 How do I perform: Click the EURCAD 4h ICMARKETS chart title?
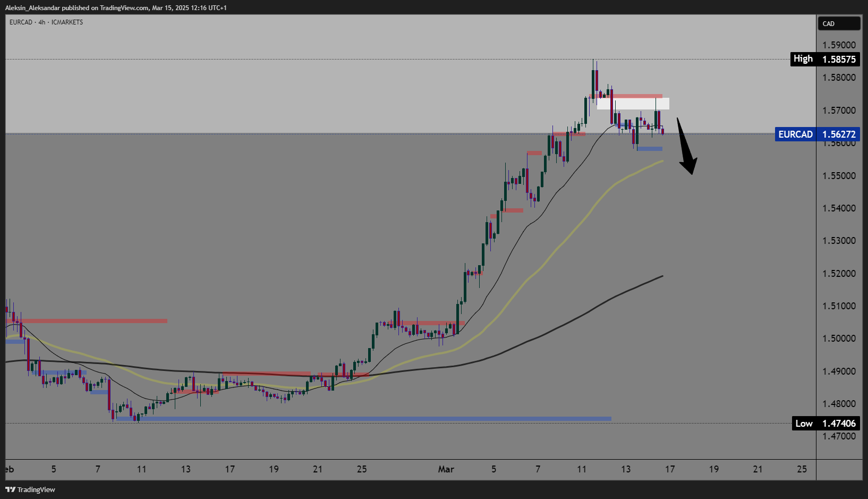46,22
